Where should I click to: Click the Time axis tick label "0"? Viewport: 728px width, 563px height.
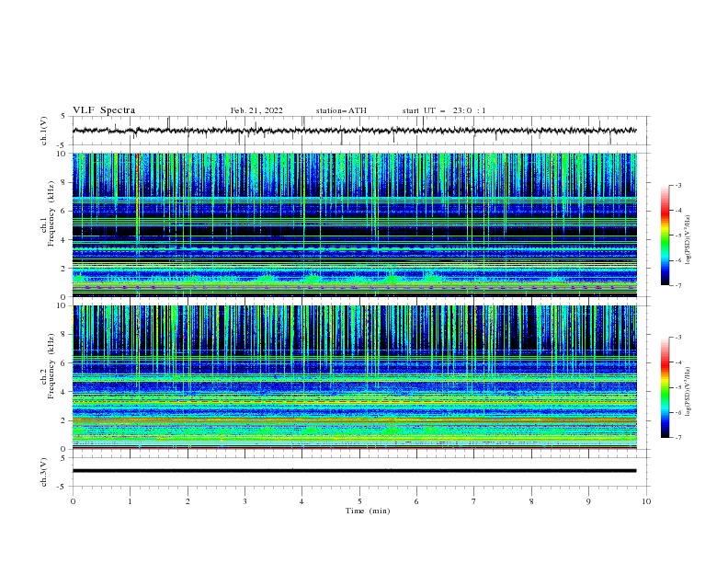click(73, 501)
